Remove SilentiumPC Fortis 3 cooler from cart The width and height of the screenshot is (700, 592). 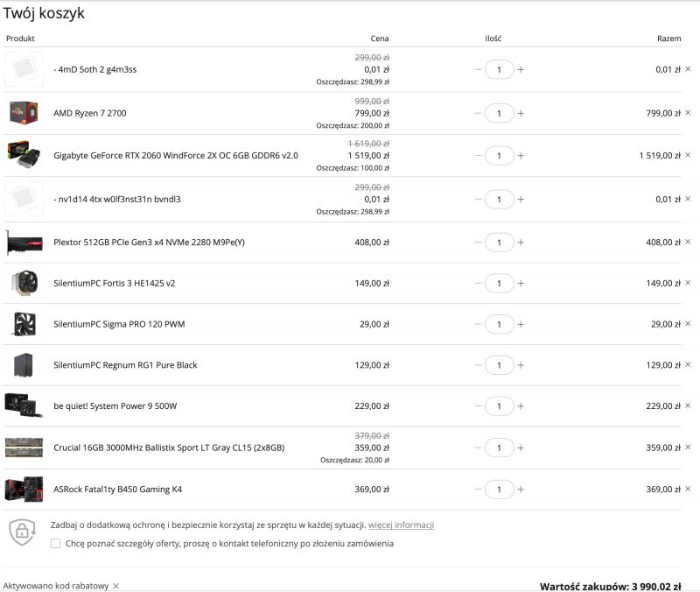688,282
